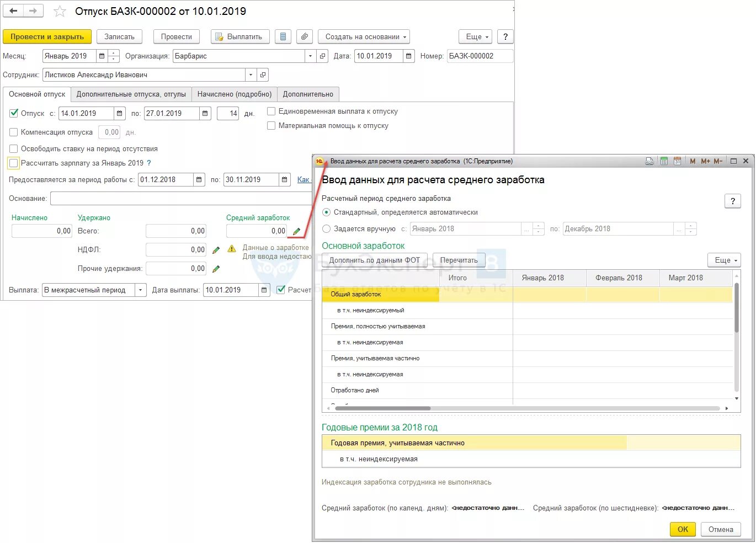Click Провести и закрыть button
756x543 pixels.
pos(47,37)
